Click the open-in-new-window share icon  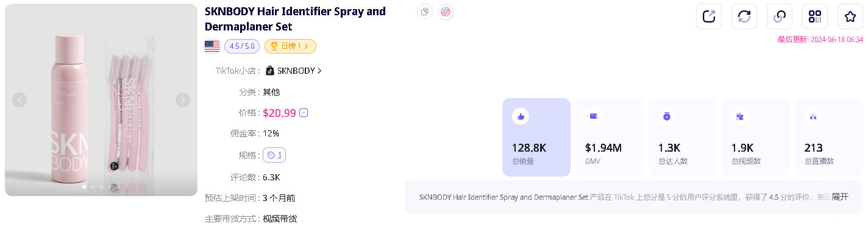click(709, 16)
